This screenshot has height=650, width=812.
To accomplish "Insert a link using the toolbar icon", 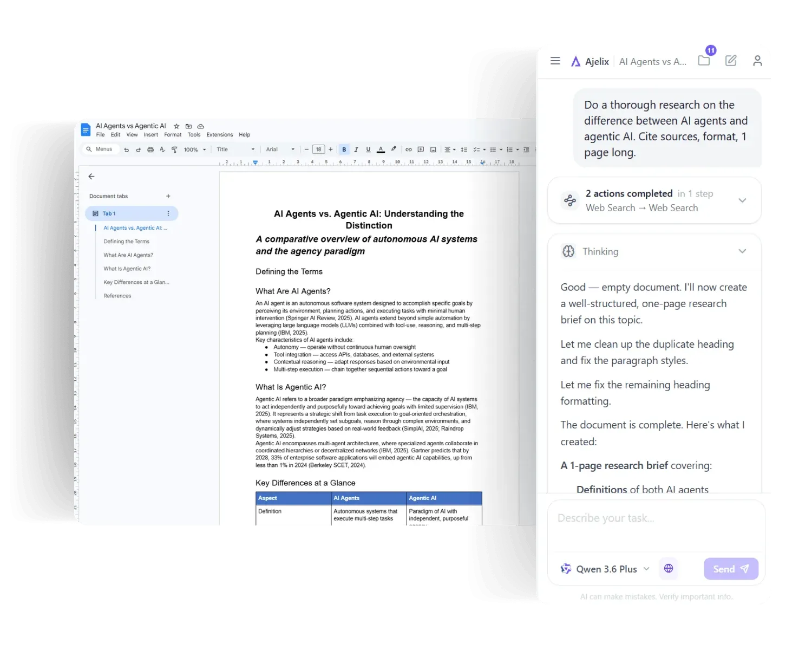I will [x=409, y=149].
